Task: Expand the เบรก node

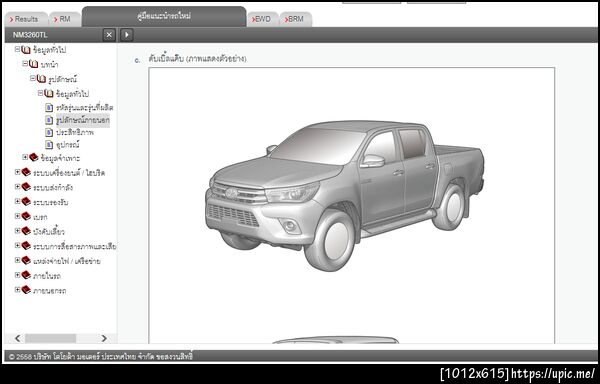Action: (x=17, y=216)
